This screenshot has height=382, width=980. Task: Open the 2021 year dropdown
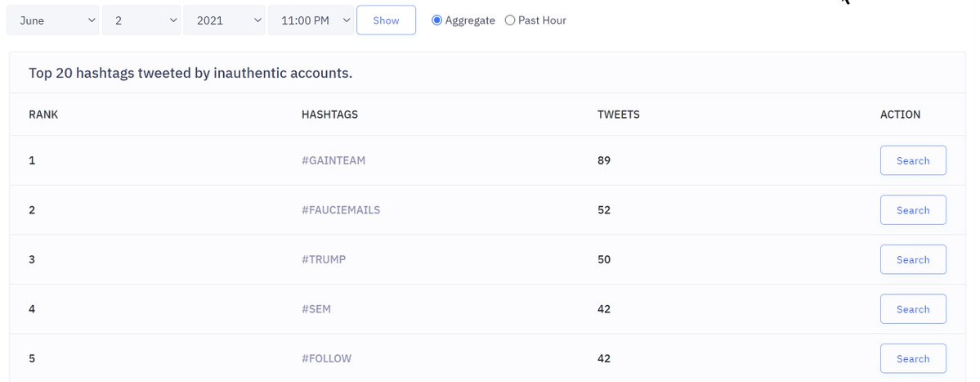pyautogui.click(x=225, y=20)
